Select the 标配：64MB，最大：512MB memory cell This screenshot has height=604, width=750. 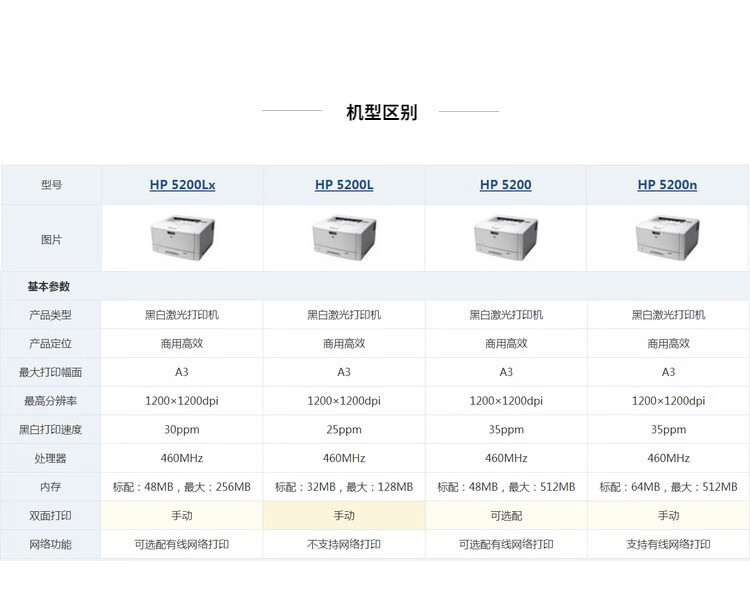(x=668, y=487)
